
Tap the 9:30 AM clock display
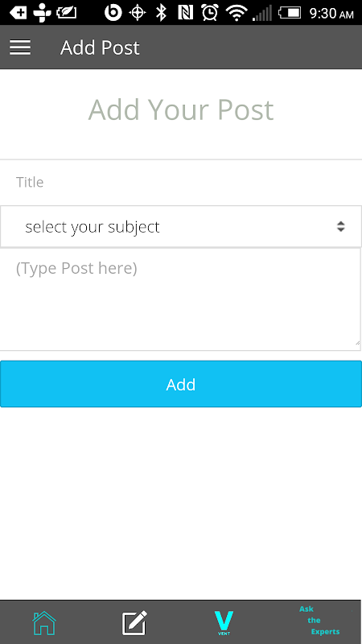pyautogui.click(x=331, y=14)
